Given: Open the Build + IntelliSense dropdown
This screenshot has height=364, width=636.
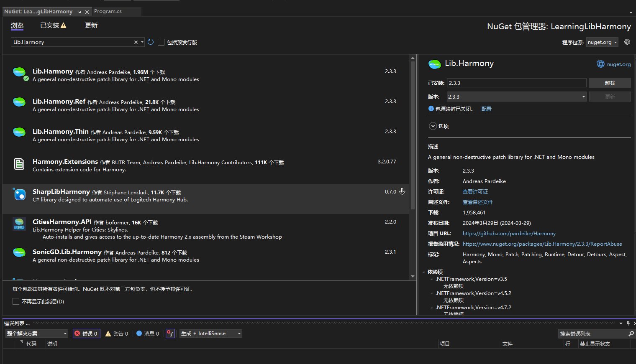Looking at the screenshot, I should point(211,333).
